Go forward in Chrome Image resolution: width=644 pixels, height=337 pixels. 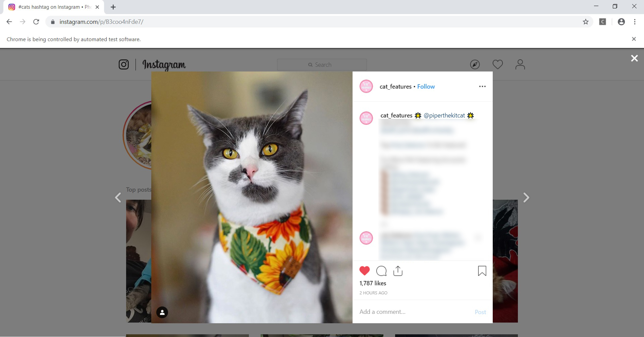[22, 22]
